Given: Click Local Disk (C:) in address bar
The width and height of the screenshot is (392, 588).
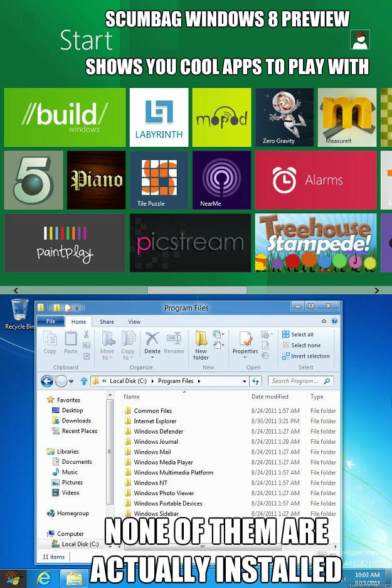Looking at the screenshot, I should [x=128, y=381].
